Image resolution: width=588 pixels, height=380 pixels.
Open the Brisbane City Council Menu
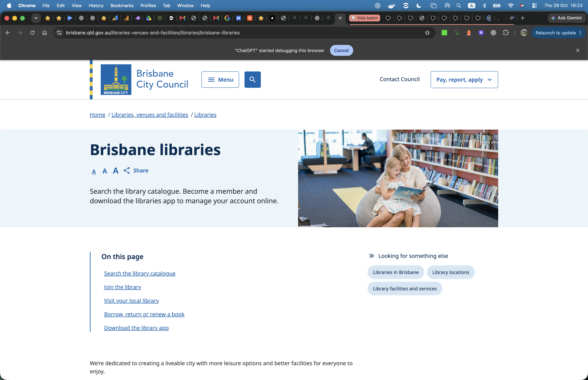[220, 79]
